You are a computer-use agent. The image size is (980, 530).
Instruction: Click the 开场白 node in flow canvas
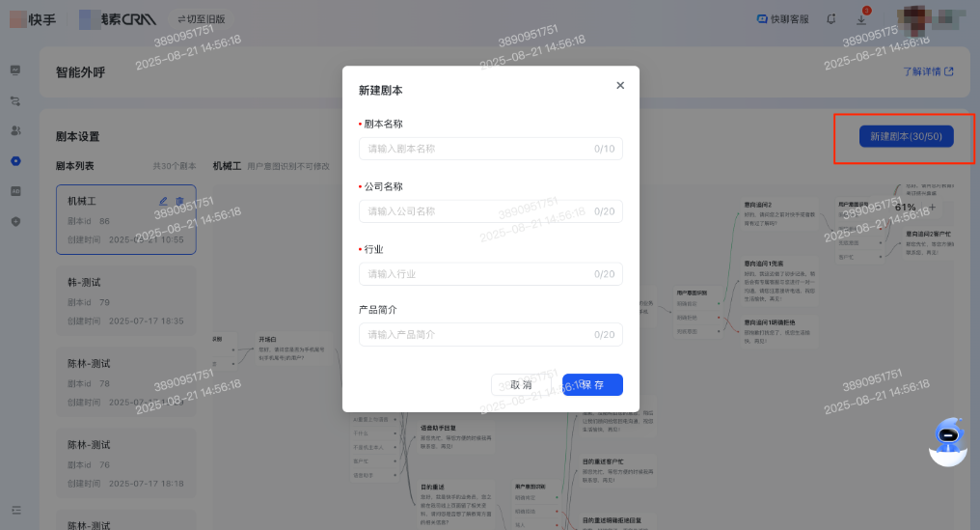point(292,349)
